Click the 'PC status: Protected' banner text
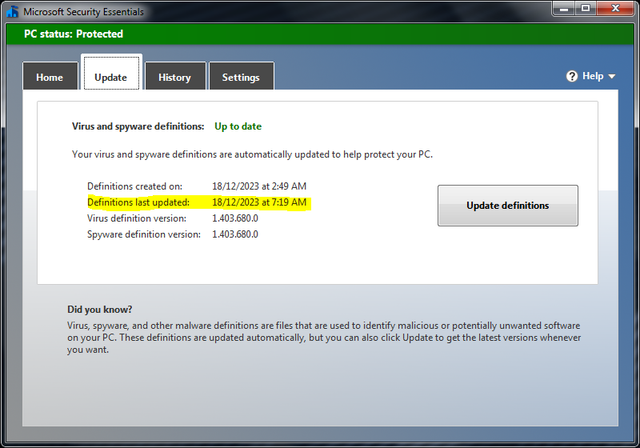Image resolution: width=640 pixels, height=448 pixels. tap(73, 34)
